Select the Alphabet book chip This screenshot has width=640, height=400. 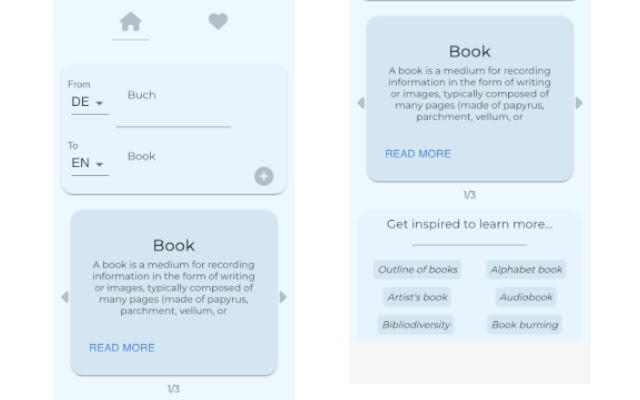pos(526,269)
